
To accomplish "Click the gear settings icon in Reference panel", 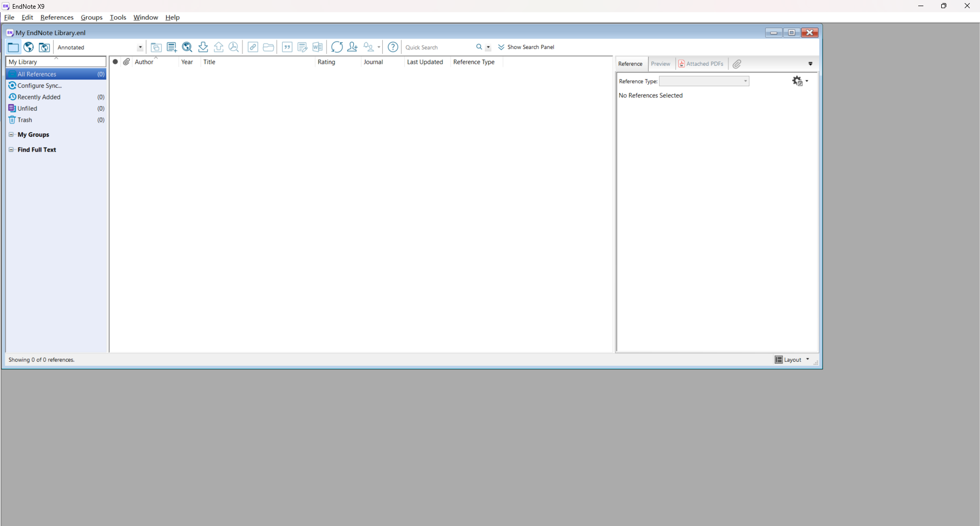I will coord(798,81).
